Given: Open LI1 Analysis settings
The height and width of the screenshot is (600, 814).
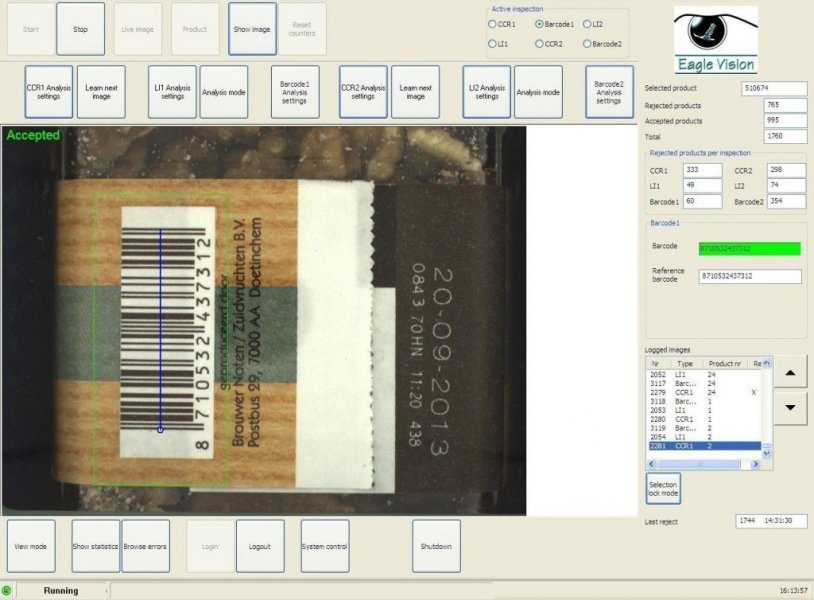Looking at the screenshot, I should tap(172, 92).
